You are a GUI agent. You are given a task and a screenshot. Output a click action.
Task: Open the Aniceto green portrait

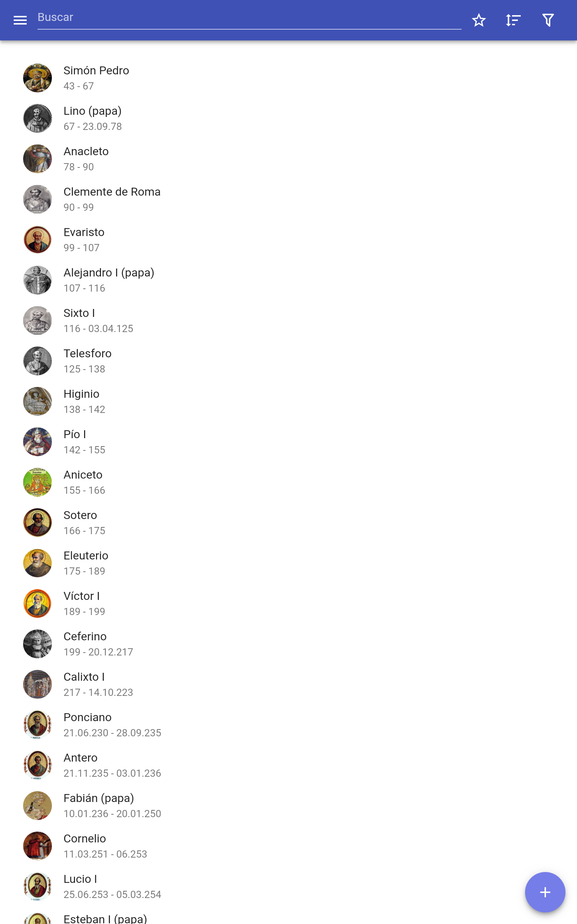tap(38, 482)
